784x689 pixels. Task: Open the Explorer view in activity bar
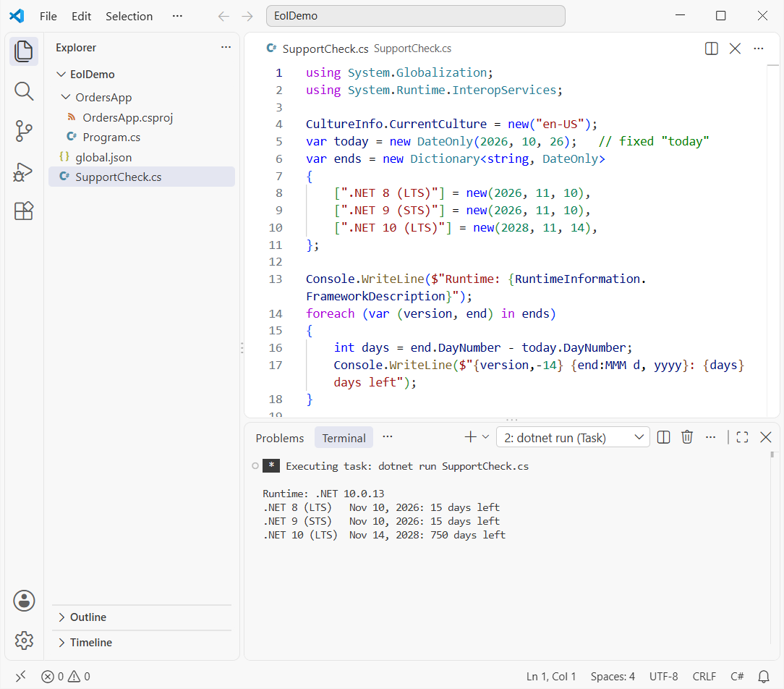[23, 51]
